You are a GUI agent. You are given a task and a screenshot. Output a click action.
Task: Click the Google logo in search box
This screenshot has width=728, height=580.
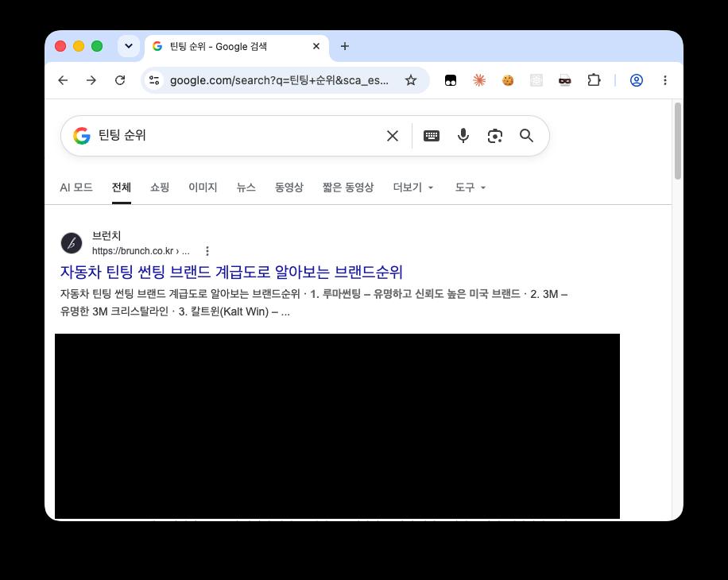[82, 136]
